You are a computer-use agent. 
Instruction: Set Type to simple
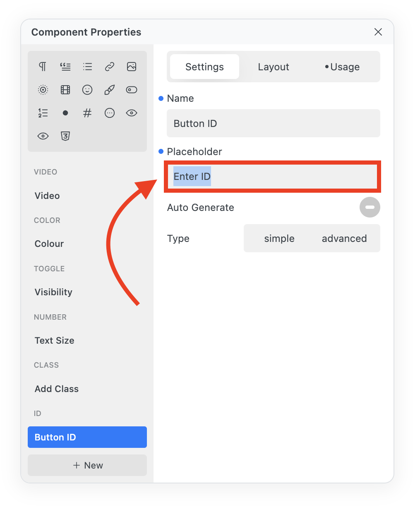point(279,239)
